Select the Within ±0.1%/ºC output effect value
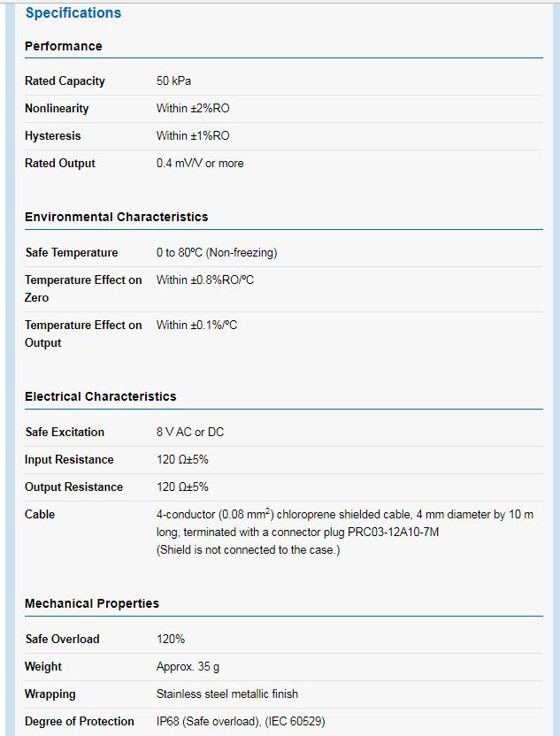The image size is (560, 736). tap(196, 325)
